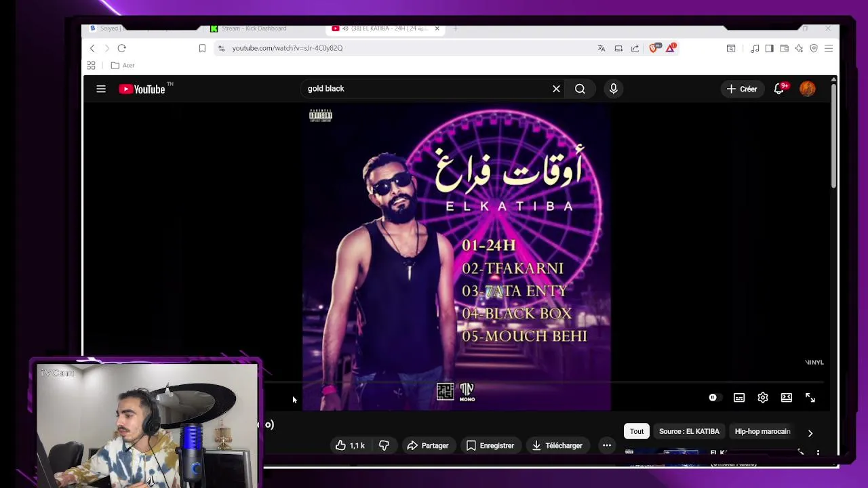Screen dimensions: 868x488
Task: Open the YouTube guide hamburger menu
Action: 101,89
